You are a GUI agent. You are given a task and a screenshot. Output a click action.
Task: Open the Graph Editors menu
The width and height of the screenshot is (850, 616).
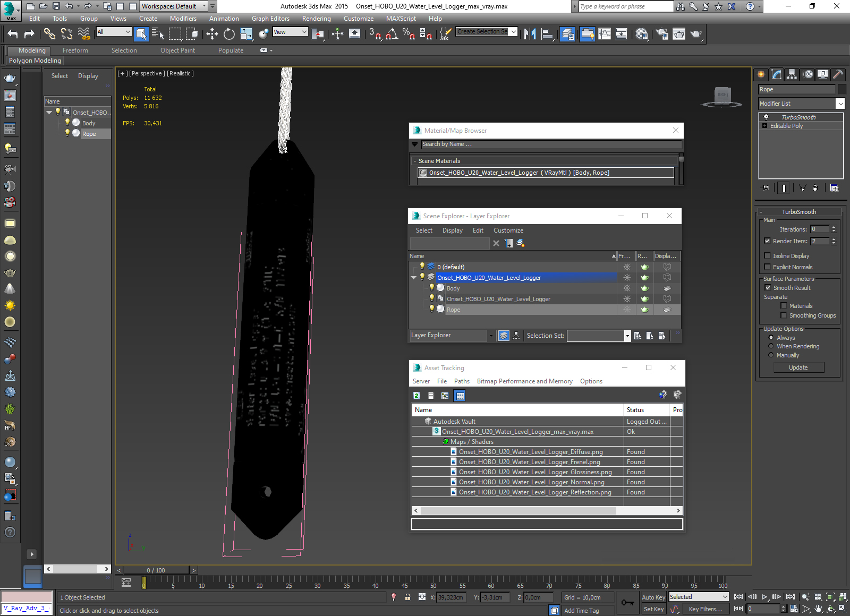click(x=270, y=19)
